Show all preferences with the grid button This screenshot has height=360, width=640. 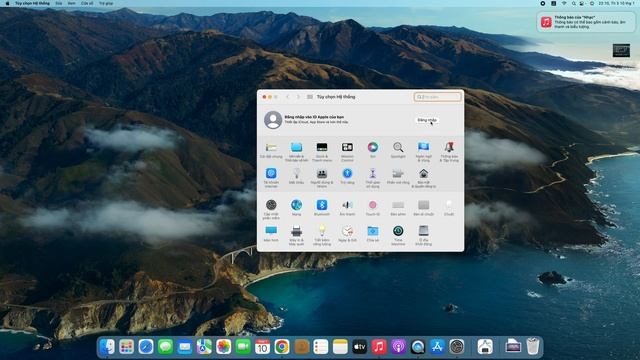pyautogui.click(x=310, y=97)
